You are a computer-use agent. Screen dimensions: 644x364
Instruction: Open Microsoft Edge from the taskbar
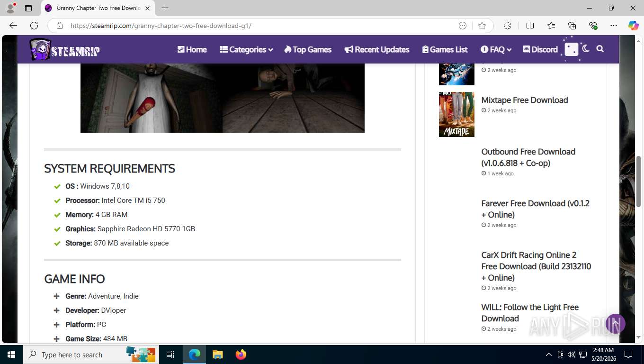(195, 355)
